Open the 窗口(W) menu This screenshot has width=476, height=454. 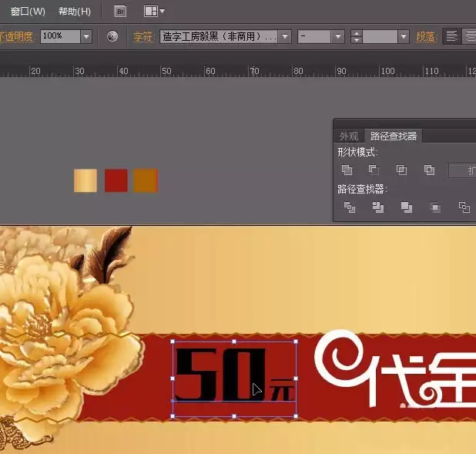point(28,12)
